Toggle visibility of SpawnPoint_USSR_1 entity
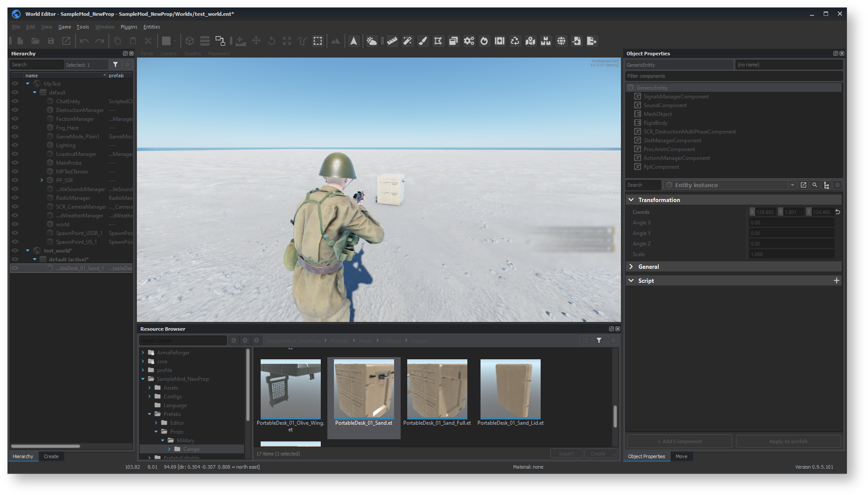Viewport: 868px width, 495px height. point(14,233)
